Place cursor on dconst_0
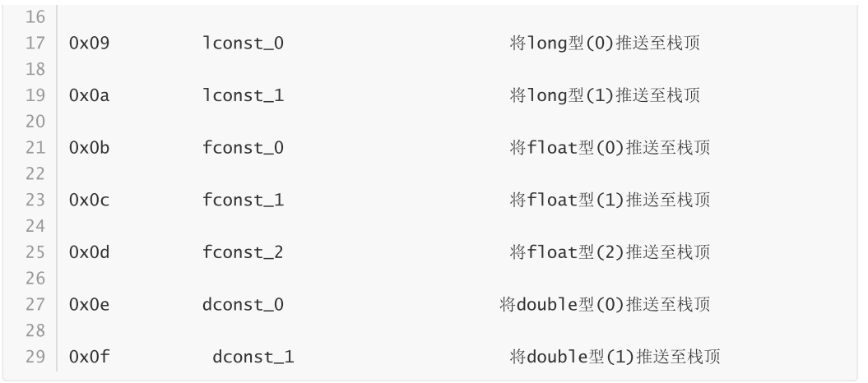 point(243,305)
